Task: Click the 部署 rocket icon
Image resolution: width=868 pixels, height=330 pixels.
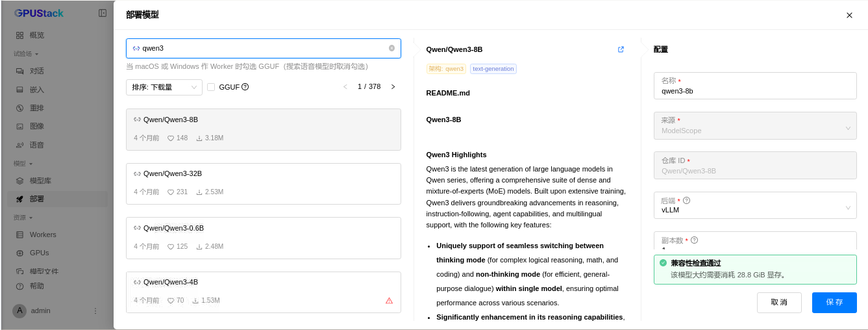Action: (19, 199)
